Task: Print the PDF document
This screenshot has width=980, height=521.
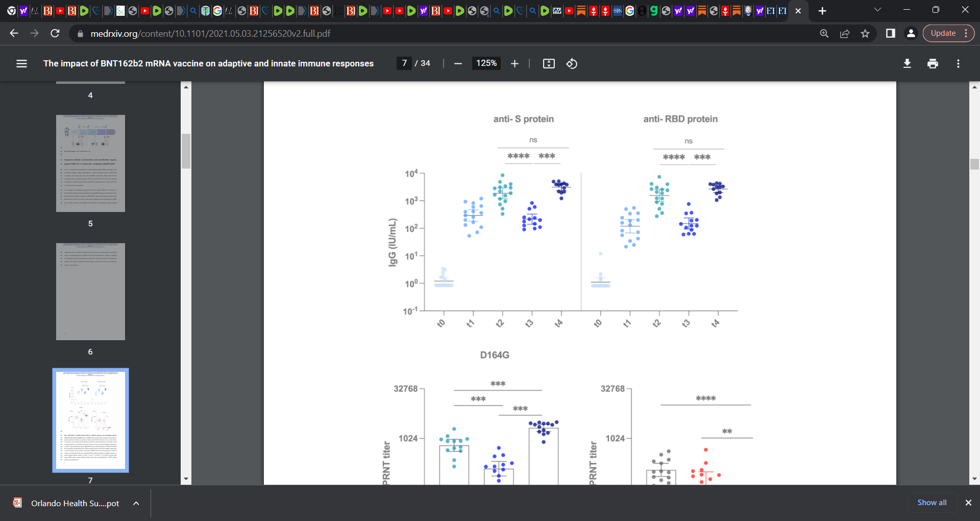Action: click(933, 63)
